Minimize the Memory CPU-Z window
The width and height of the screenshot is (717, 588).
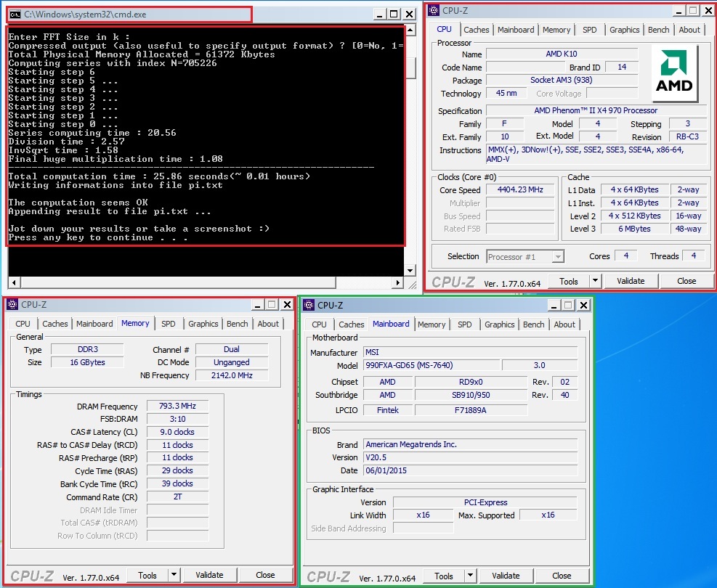coord(257,305)
